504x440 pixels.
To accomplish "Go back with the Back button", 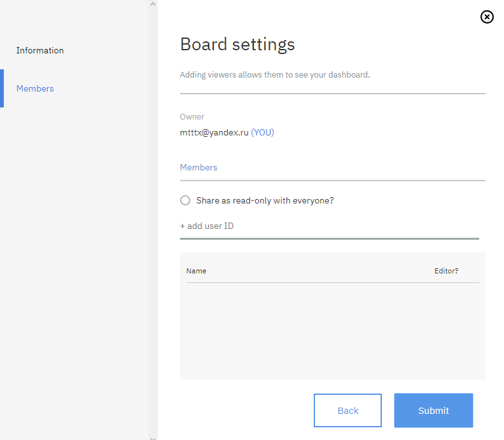I will click(x=347, y=411).
